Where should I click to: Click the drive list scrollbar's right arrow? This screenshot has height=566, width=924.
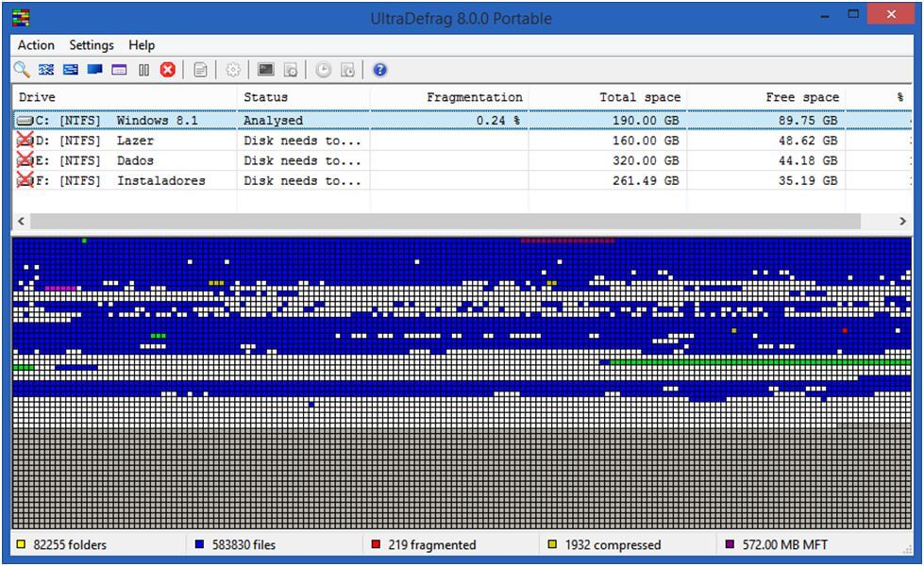coord(903,222)
